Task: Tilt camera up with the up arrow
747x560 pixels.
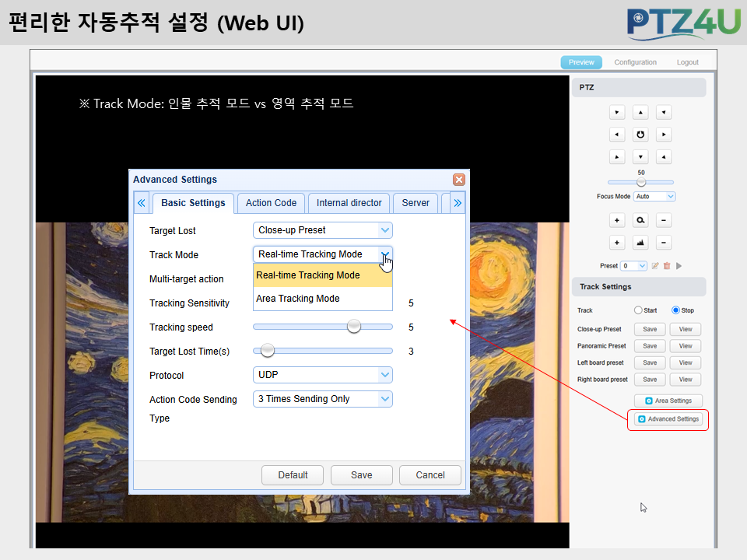Action: click(x=640, y=113)
